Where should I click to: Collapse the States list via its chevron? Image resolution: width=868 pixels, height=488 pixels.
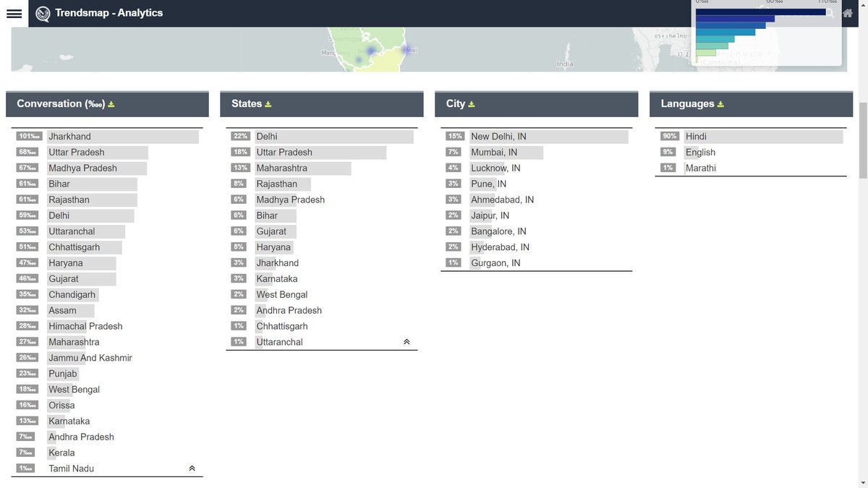(407, 341)
